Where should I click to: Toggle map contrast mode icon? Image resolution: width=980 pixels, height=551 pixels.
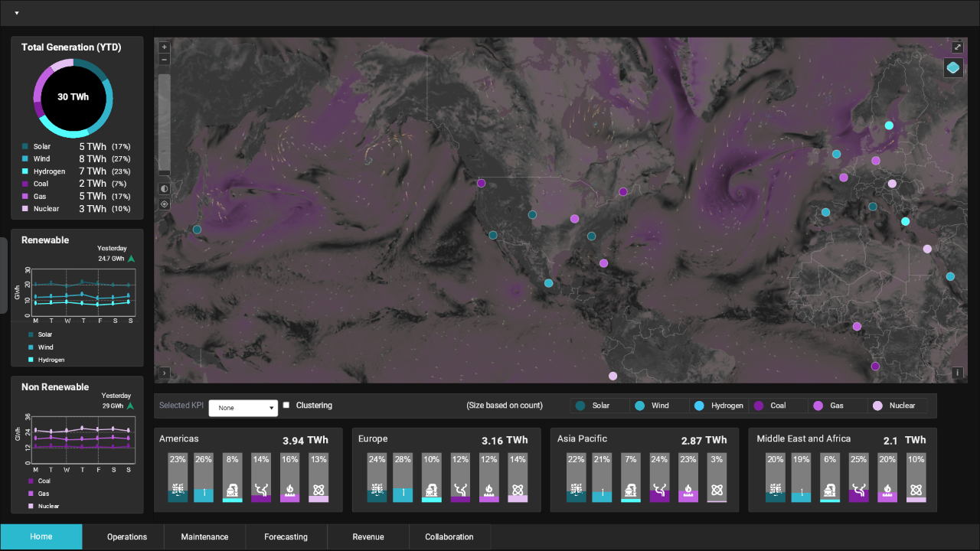(x=165, y=188)
